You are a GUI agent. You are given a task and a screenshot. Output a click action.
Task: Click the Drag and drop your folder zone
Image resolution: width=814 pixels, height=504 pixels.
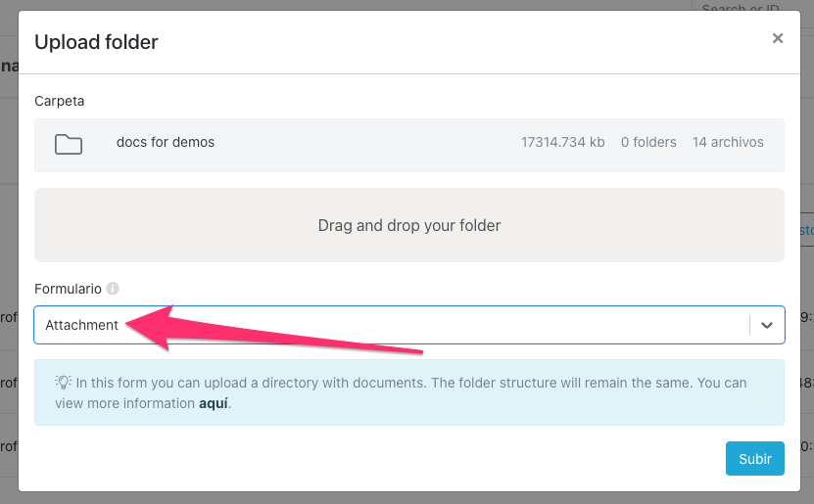408,225
